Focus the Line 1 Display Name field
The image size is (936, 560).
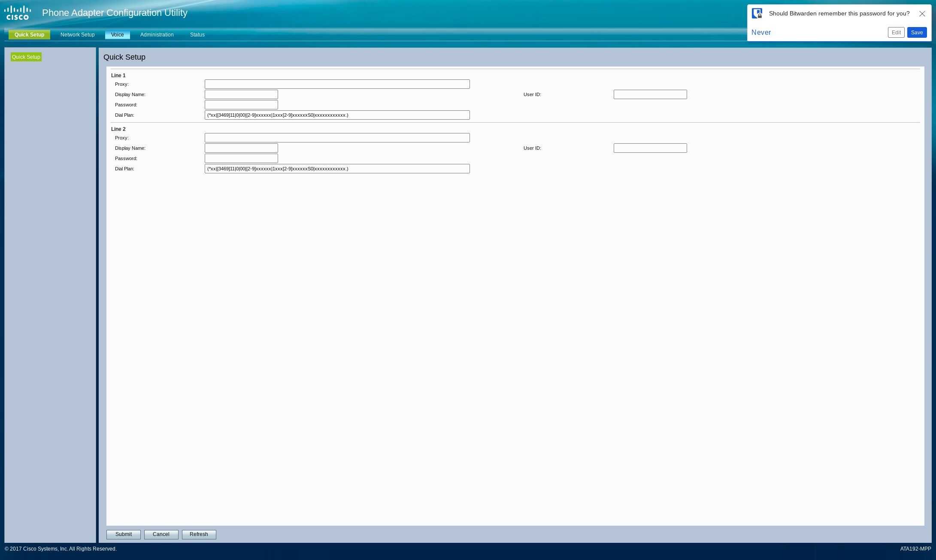(x=241, y=94)
